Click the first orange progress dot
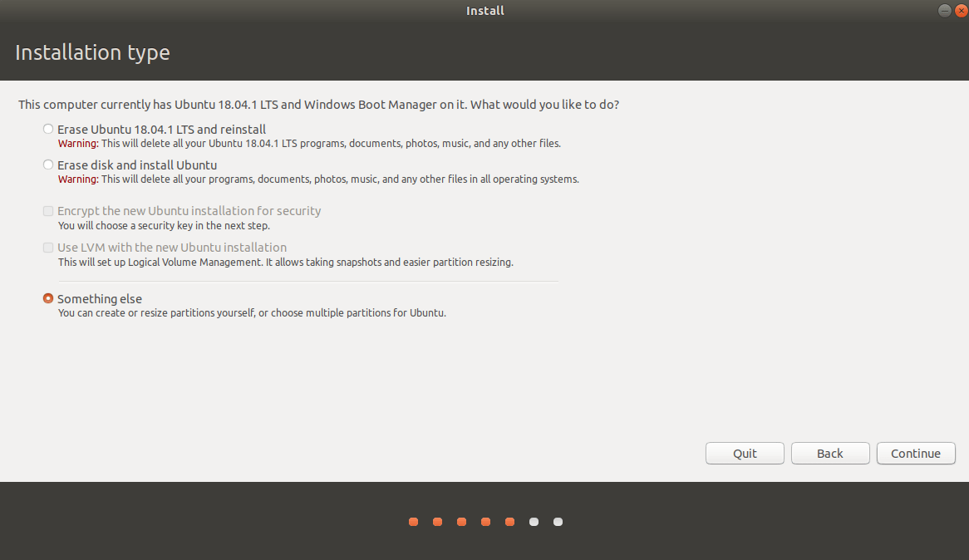The height and width of the screenshot is (560, 969). coord(413,522)
